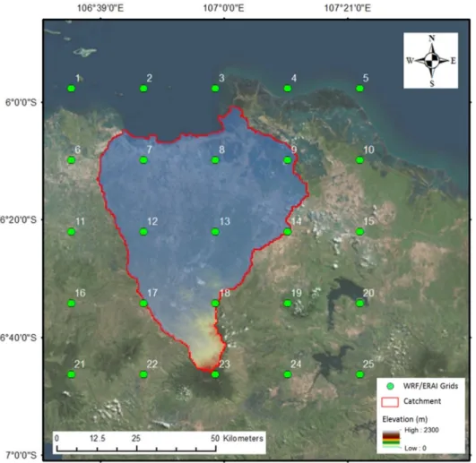
Task: Click the green grid point numbered 14
Action: [x=288, y=232]
